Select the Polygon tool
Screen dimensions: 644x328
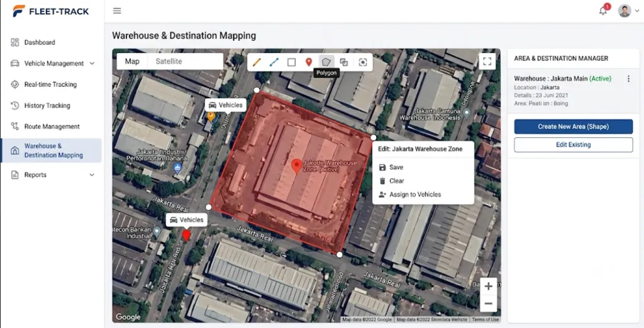tap(326, 62)
